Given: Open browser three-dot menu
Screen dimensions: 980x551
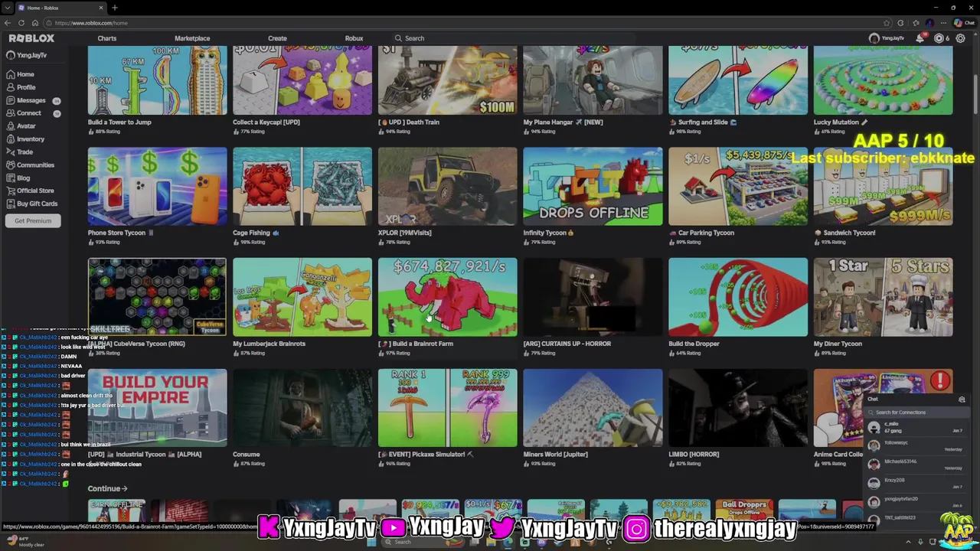Looking at the screenshot, I should click(943, 23).
